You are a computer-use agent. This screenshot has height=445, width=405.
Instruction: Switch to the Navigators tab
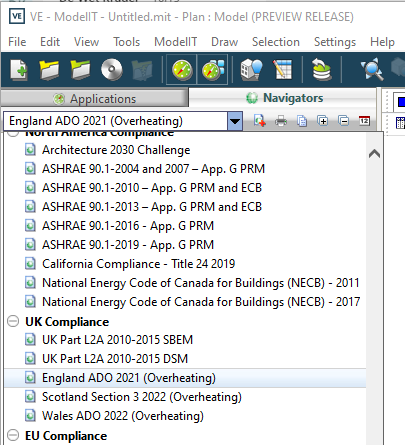pyautogui.click(x=284, y=98)
